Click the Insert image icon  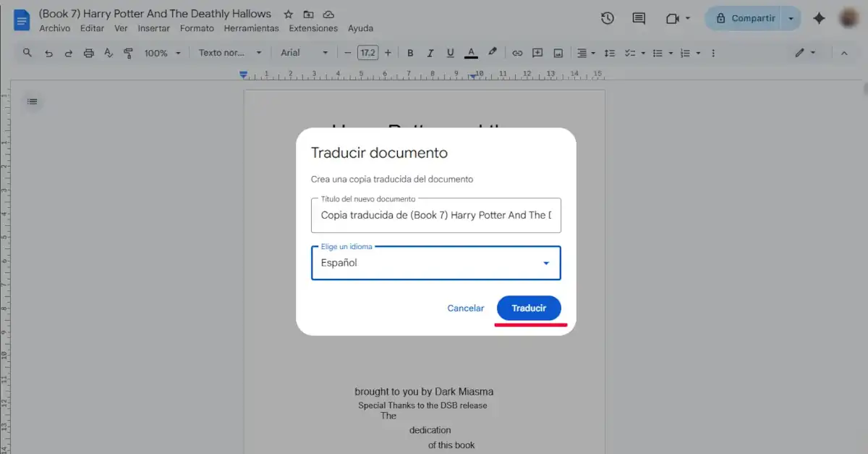(558, 52)
